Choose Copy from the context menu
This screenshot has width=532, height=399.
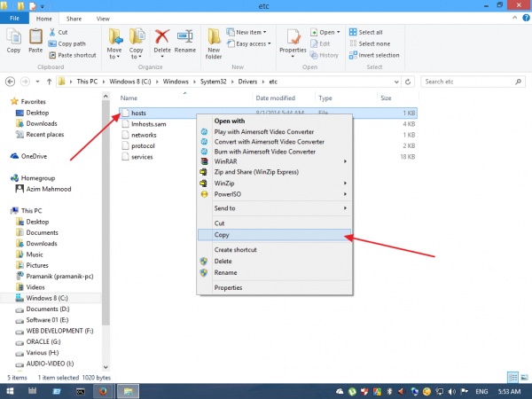coord(275,235)
